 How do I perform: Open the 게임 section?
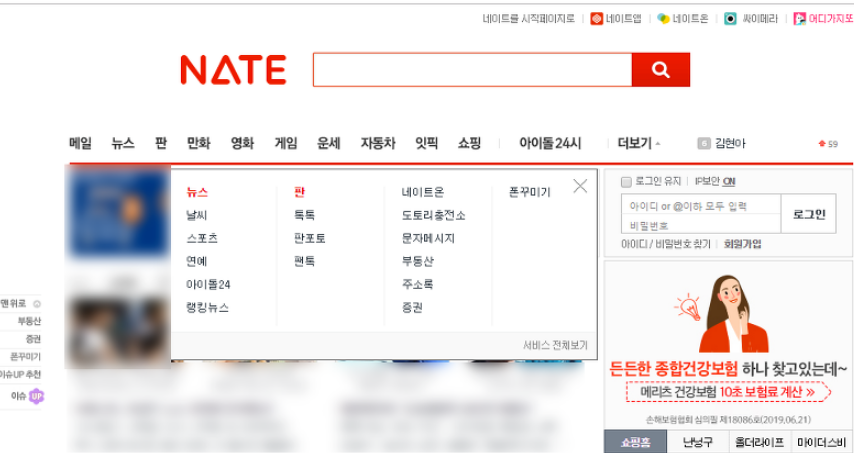pos(286,143)
